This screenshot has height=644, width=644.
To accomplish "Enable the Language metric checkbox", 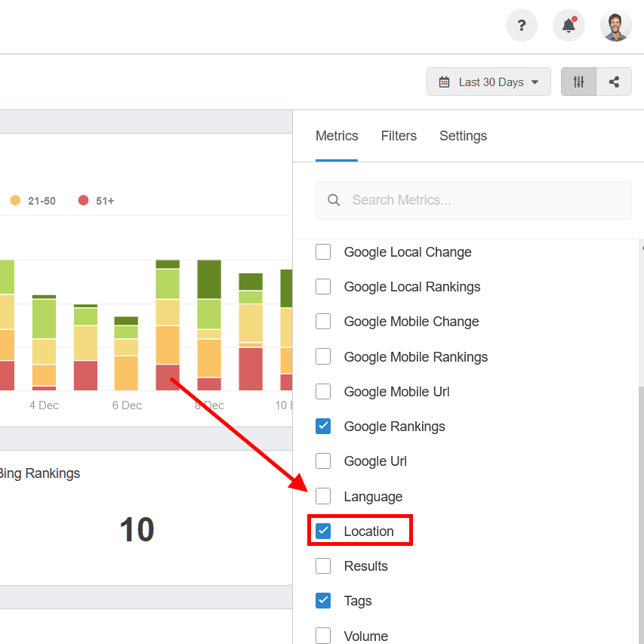I will (323, 496).
